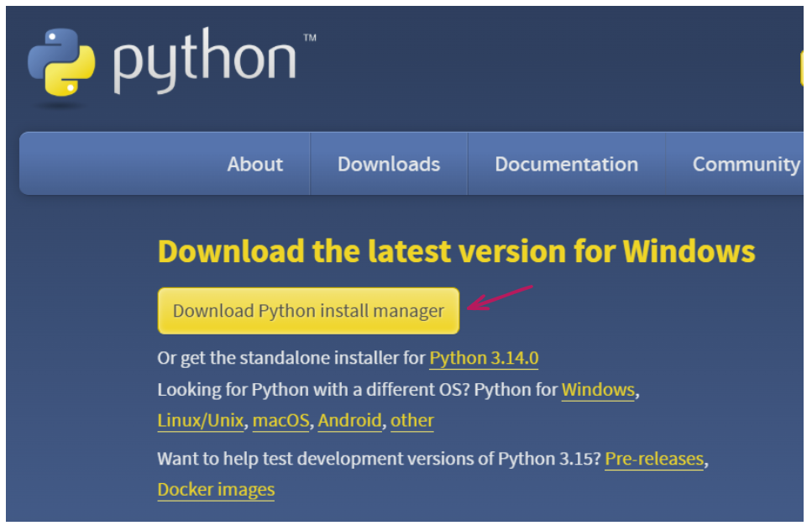The height and width of the screenshot is (531, 812).
Task: Follow the Python 3.14.0 standalone installer link
Action: pos(484,358)
